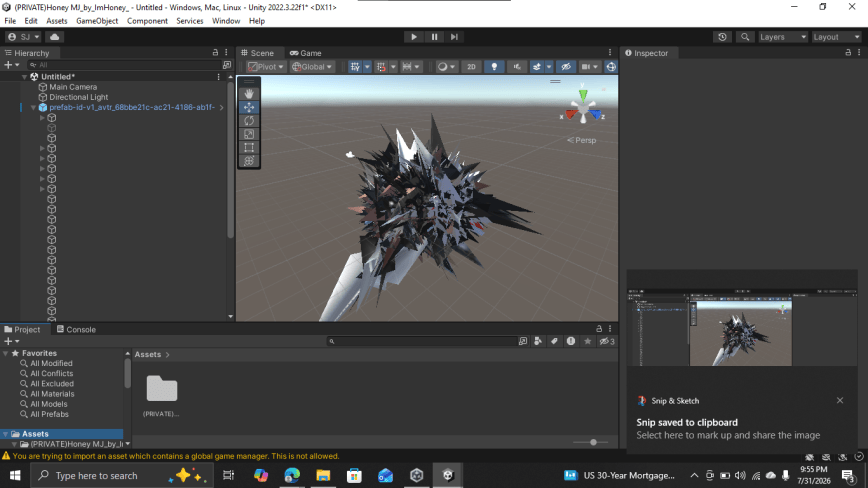Select the Scene tab
Viewport: 868px width, 488px height.
click(x=257, y=53)
